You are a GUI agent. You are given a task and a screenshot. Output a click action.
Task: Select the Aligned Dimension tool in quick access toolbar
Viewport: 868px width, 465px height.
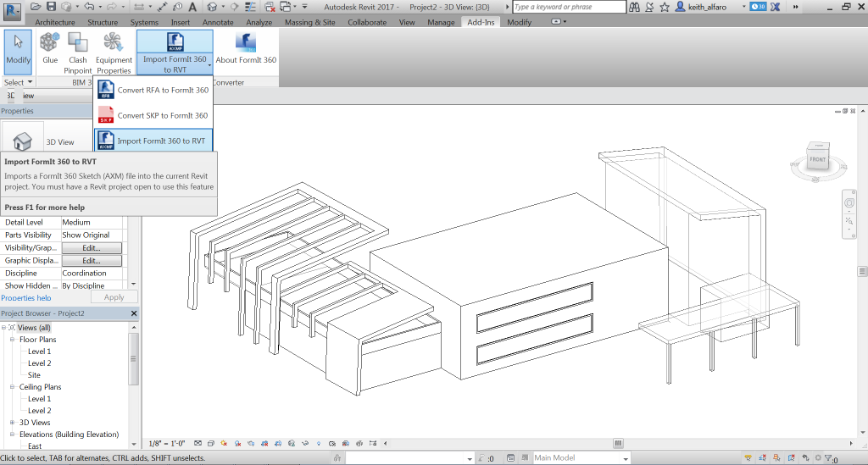[x=162, y=7]
